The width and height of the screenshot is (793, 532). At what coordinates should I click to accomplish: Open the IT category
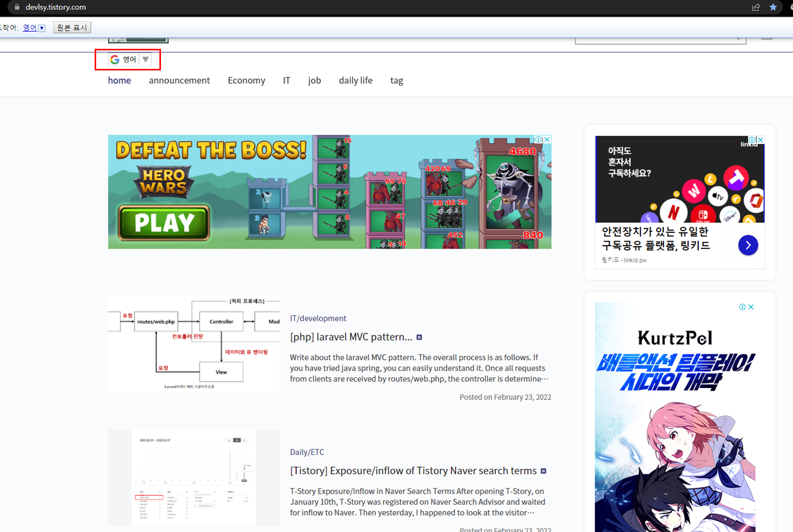[x=286, y=80]
